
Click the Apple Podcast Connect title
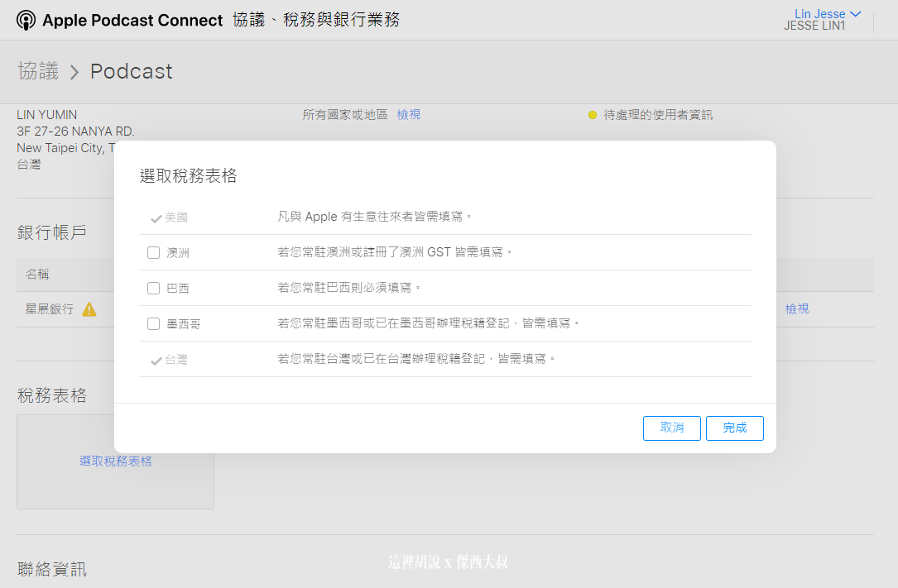click(132, 21)
